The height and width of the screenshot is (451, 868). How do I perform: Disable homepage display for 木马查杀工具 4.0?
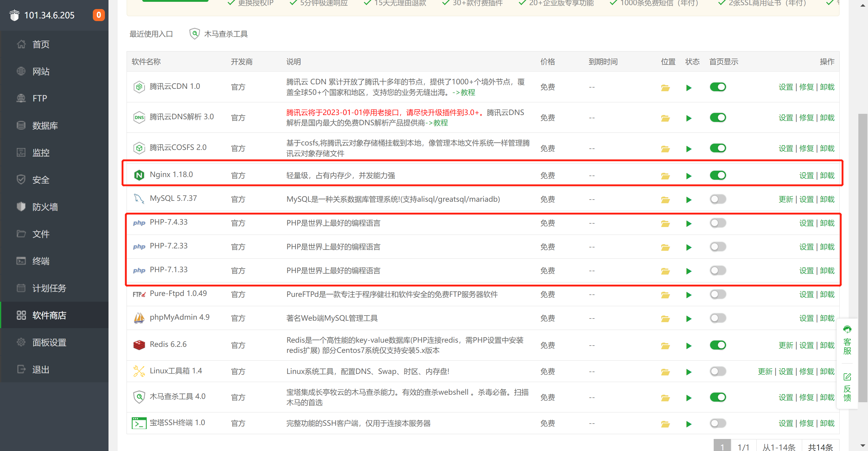click(x=718, y=397)
